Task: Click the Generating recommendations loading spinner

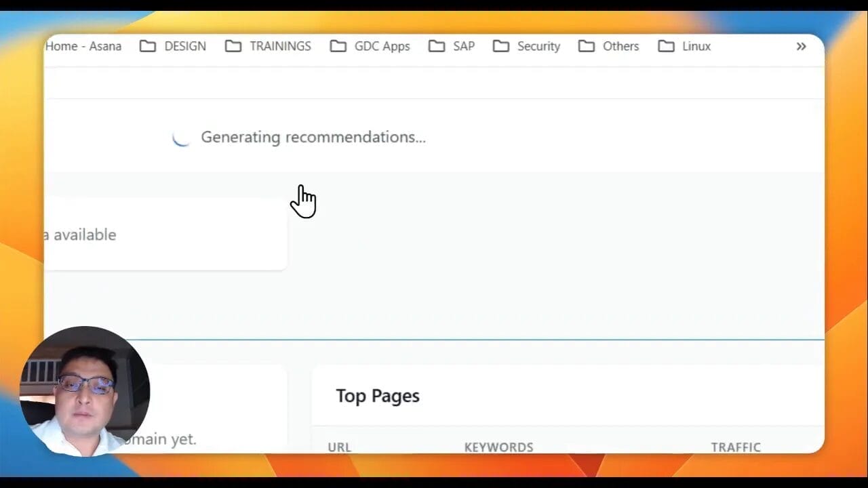Action: [181, 137]
